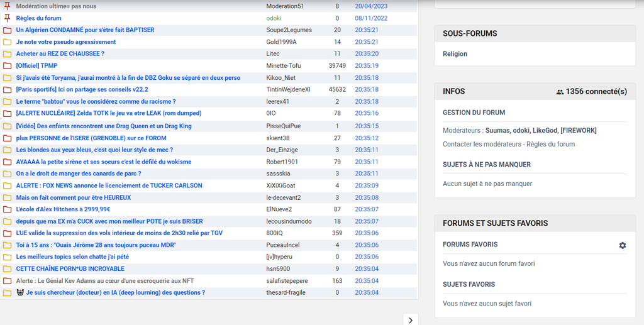Click red folder icon beside L'école d'Alex Hitchens
Image resolution: width=644 pixels, height=325 pixels.
pyautogui.click(x=8, y=209)
